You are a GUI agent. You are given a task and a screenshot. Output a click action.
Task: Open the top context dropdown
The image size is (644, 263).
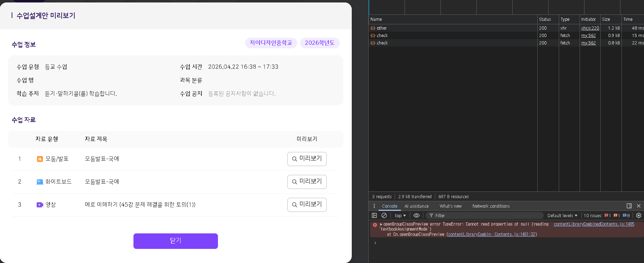400,215
